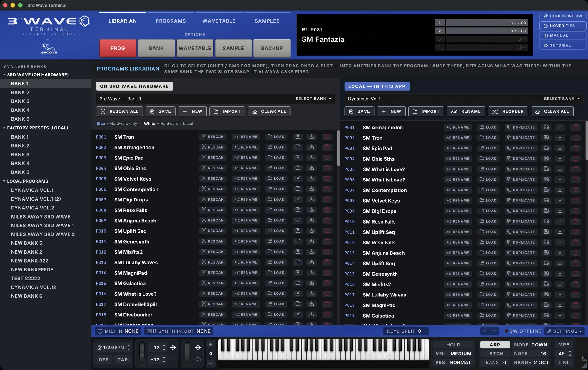588x370 pixels.
Task: Click the save icon in hardware SM Anjuna Beach row
Action: coord(298,220)
